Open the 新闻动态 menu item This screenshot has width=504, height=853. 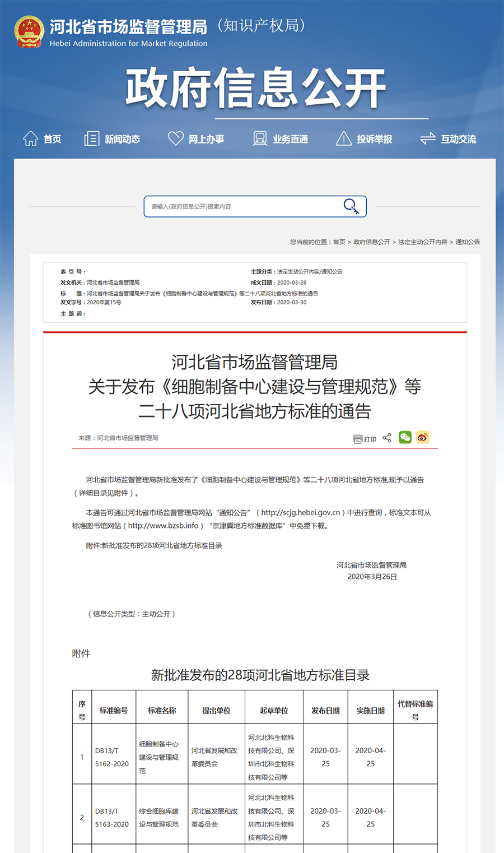tap(122, 139)
